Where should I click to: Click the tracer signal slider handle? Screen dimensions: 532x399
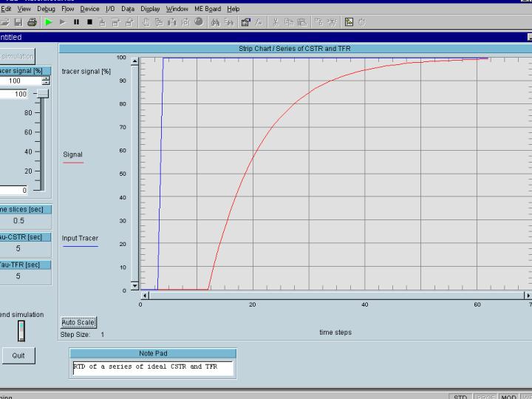point(44,94)
